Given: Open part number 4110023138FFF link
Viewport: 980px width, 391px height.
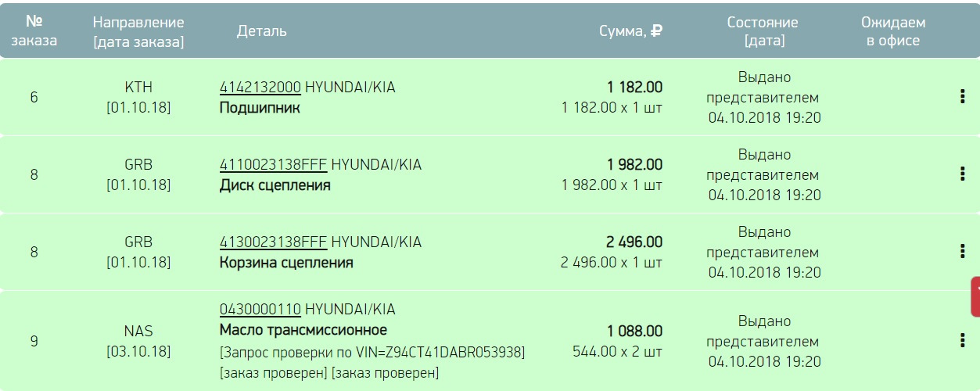Looking at the screenshot, I should click(274, 165).
